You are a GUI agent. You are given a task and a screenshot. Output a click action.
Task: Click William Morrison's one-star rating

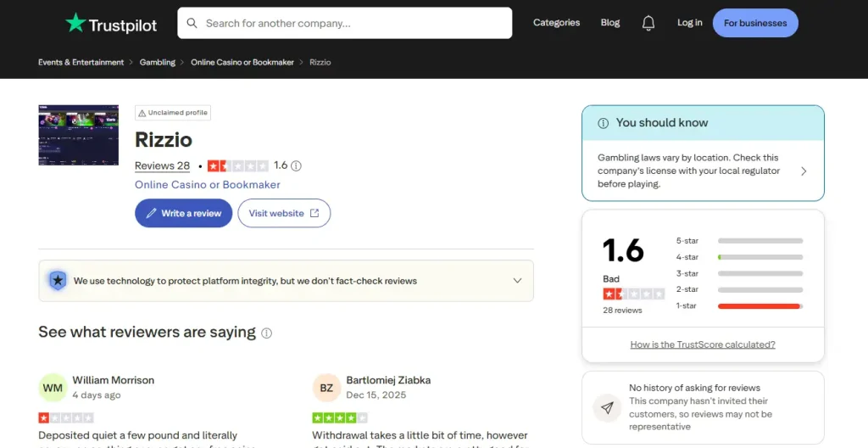point(66,417)
